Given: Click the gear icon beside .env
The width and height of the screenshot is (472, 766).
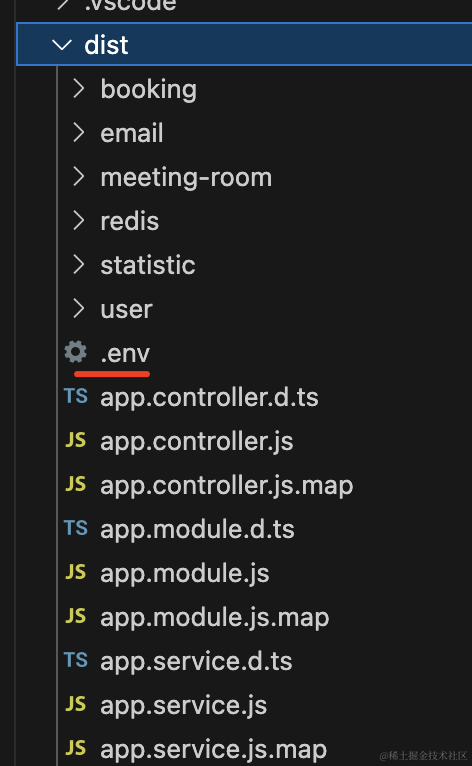Looking at the screenshot, I should 76,352.
